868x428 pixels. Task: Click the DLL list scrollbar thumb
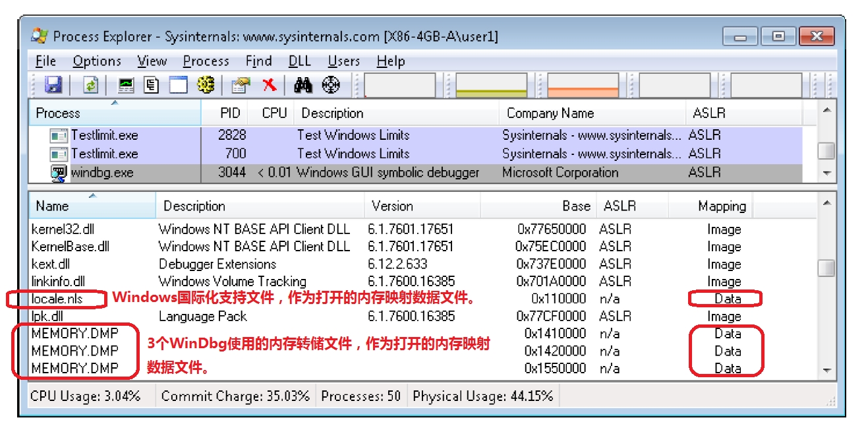click(x=826, y=268)
